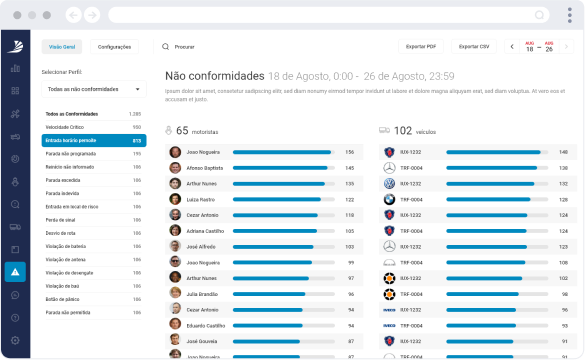Select Reinício não informado list item

(x=94, y=167)
